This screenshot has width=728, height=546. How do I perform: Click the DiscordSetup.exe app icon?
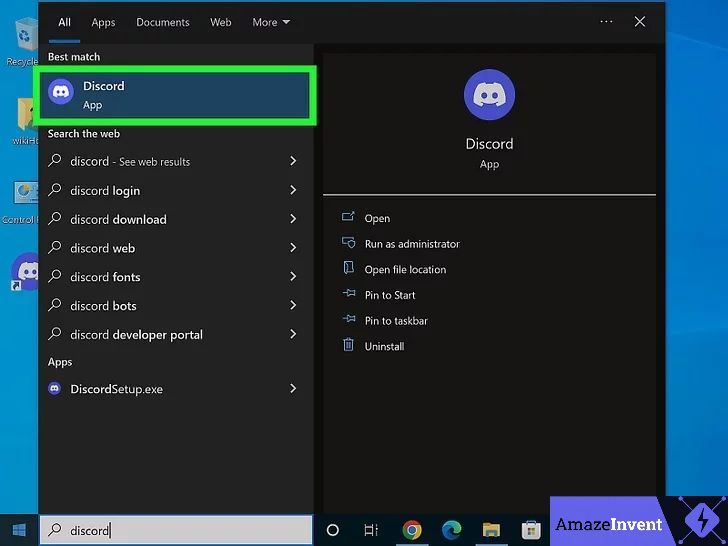[55, 389]
